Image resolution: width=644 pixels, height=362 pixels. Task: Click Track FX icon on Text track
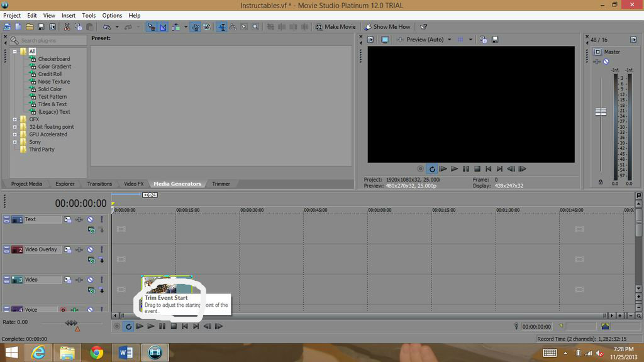pyautogui.click(x=79, y=219)
